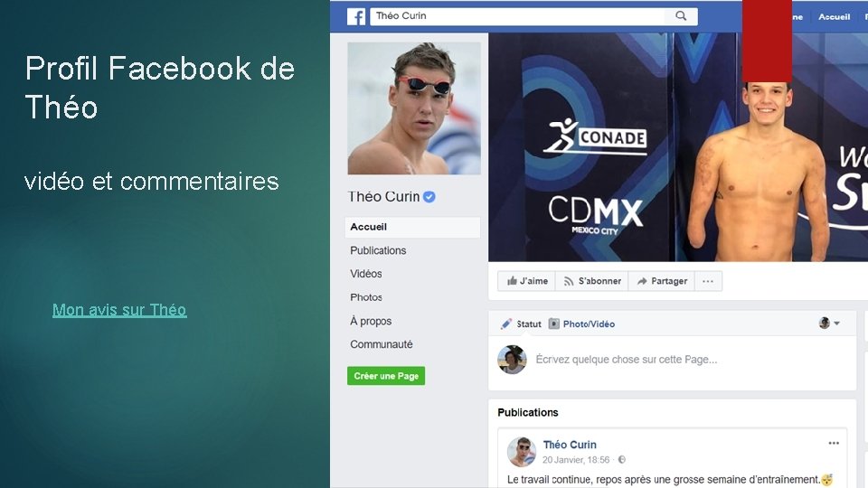868x488 pixels.
Task: Click the Statut pencil icon
Action: (x=506, y=324)
